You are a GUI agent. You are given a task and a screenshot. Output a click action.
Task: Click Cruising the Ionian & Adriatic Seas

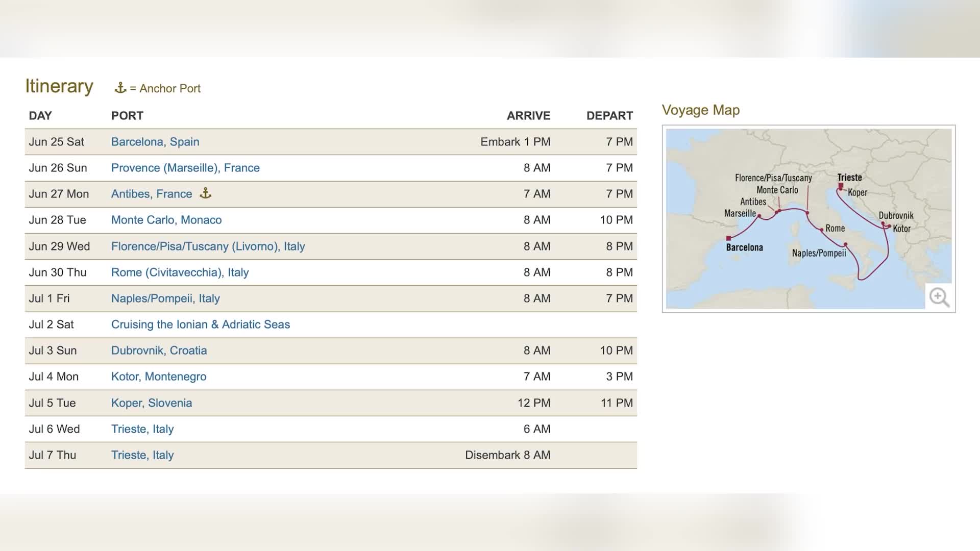201,324
